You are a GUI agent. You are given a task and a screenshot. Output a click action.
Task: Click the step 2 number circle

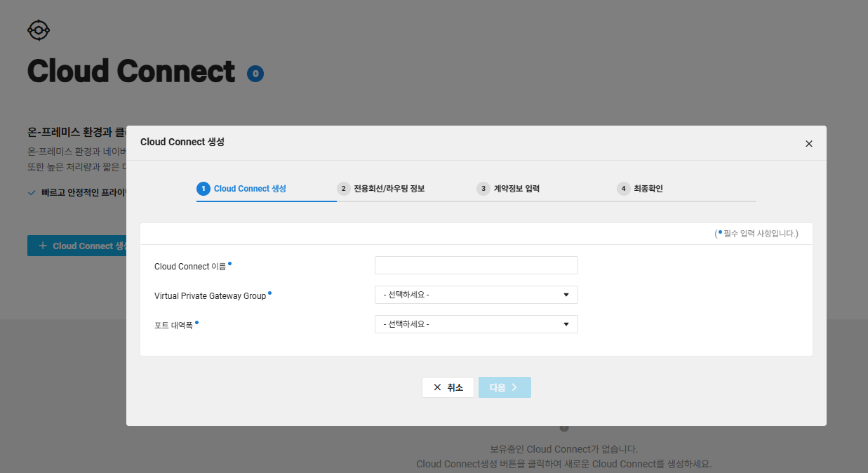tap(343, 189)
